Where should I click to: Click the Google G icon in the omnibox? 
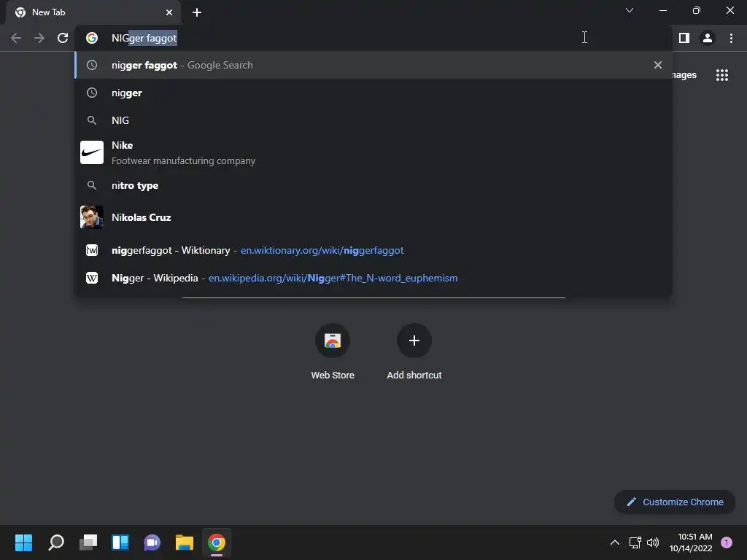point(92,38)
